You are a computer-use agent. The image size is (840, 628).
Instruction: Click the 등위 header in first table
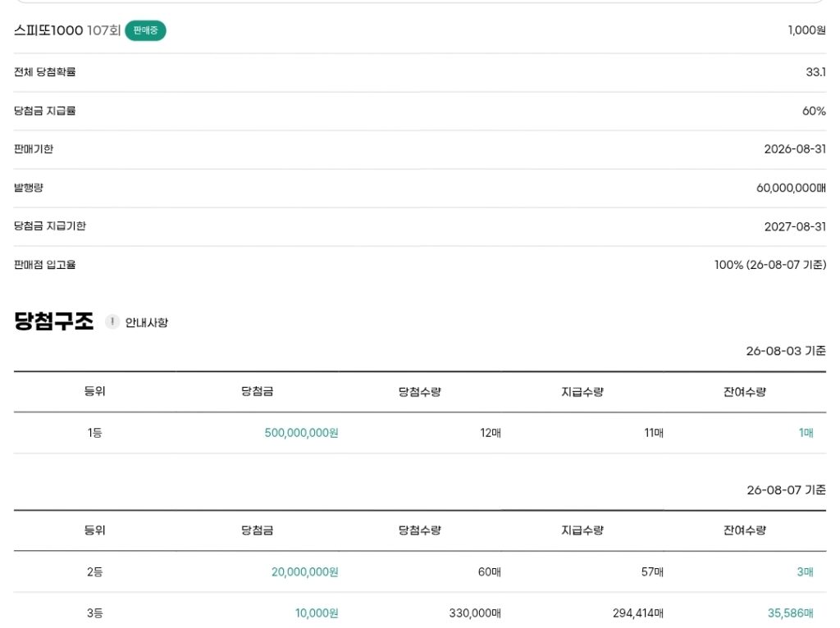pyautogui.click(x=95, y=391)
